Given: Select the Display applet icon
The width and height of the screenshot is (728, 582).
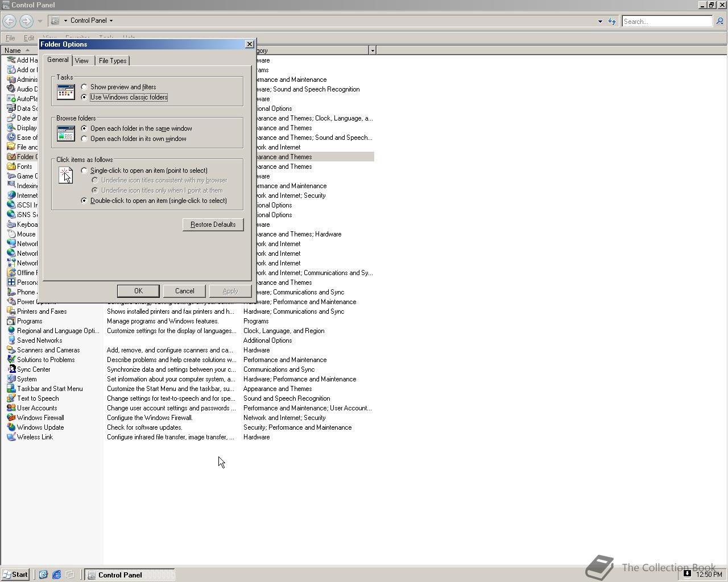Looking at the screenshot, I should click(11, 128).
